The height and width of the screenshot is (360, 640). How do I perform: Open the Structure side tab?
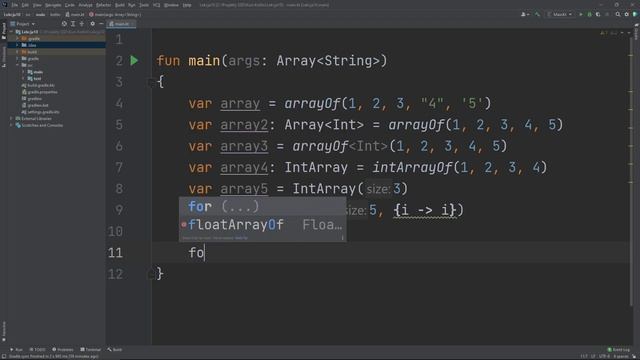tap(4, 56)
